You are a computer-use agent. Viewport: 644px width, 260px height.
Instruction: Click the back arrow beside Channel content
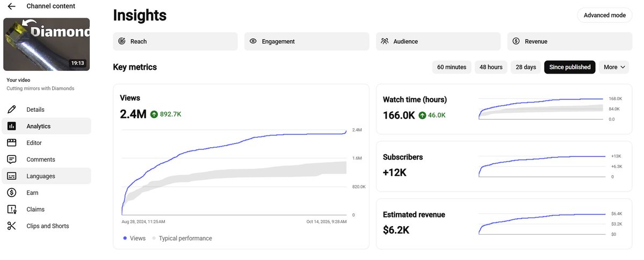point(11,6)
